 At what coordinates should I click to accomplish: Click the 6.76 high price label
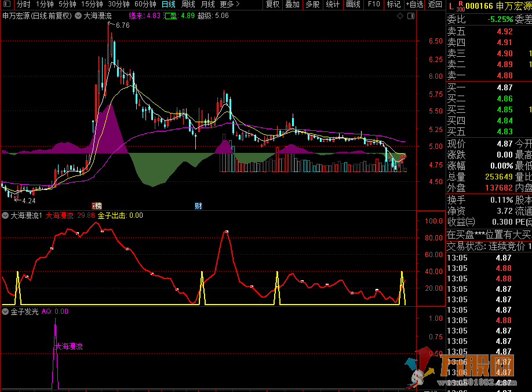tap(122, 25)
